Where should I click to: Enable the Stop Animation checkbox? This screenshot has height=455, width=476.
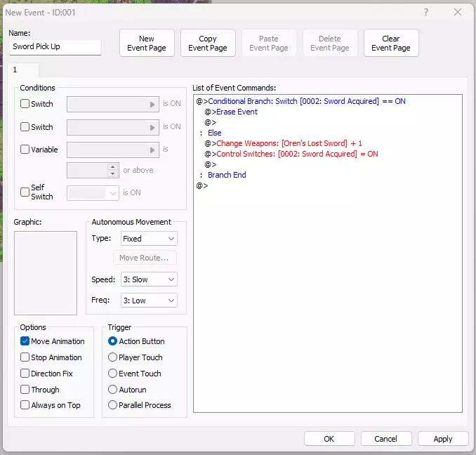click(x=25, y=357)
